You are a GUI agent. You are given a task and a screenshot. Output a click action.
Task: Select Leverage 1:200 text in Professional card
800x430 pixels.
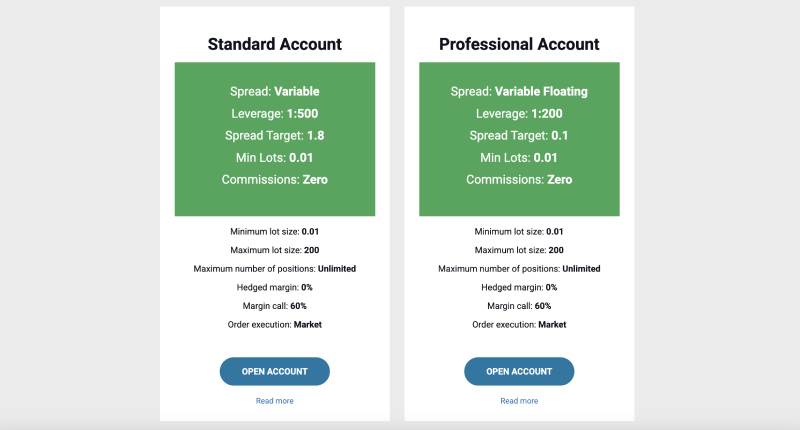point(519,113)
